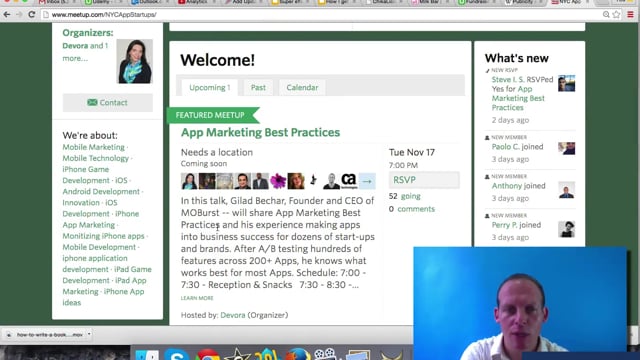Screen dimensions: 640x360
Task: Open Firefox from the dock
Action: (x=298, y=354)
